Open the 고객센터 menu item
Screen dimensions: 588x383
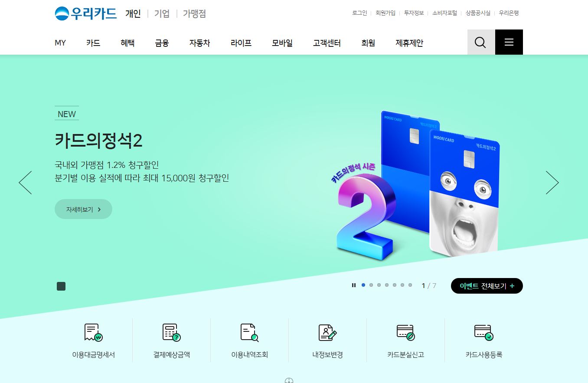coord(327,43)
